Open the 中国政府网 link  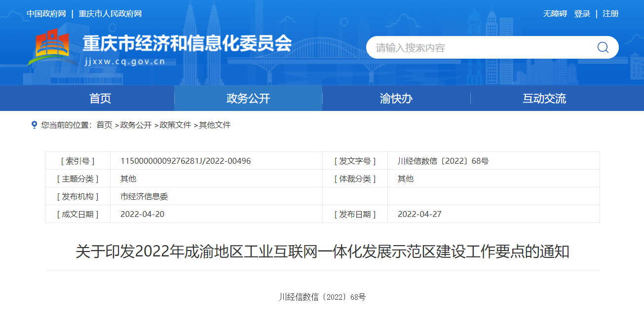coord(46,14)
